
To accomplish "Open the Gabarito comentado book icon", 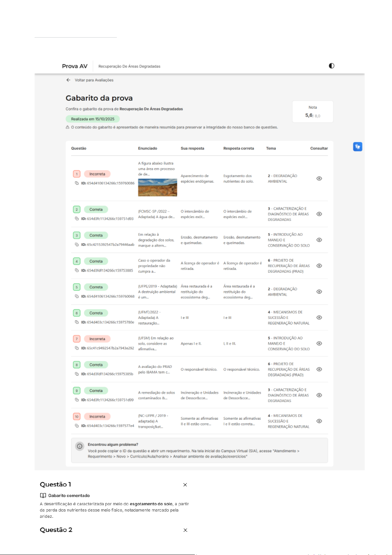I will (x=43, y=496).
